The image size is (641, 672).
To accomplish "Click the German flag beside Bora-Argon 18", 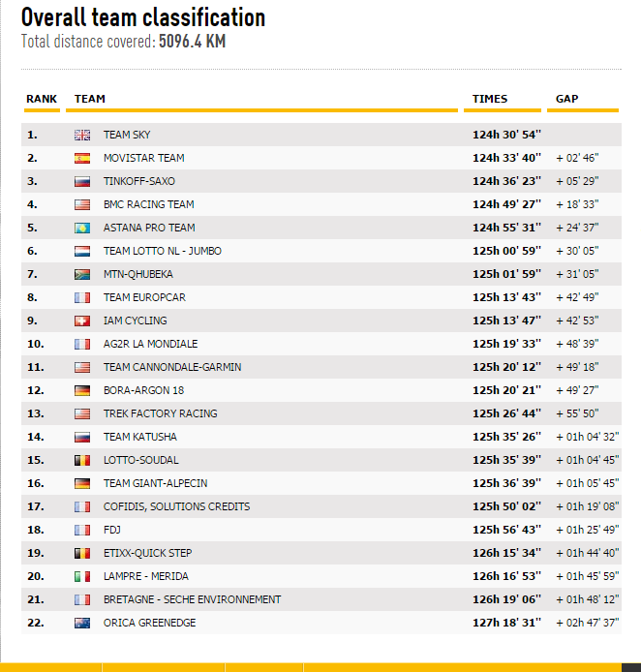I will click(x=82, y=390).
